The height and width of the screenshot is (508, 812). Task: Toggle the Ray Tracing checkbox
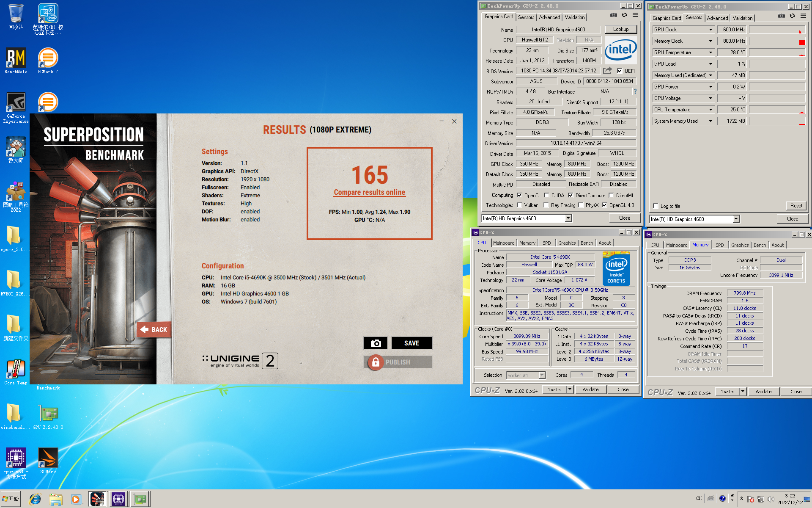tap(546, 205)
